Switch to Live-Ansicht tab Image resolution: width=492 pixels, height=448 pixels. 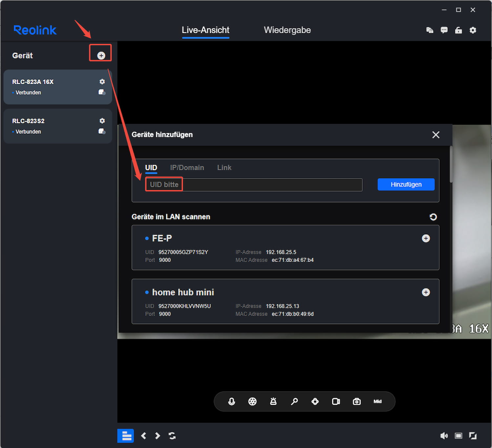click(206, 30)
